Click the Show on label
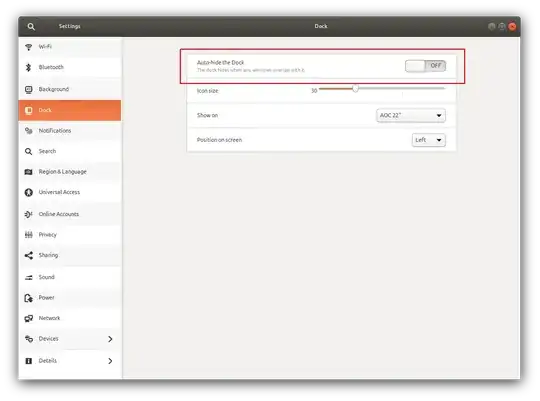This screenshot has height=401, width=540. point(207,115)
